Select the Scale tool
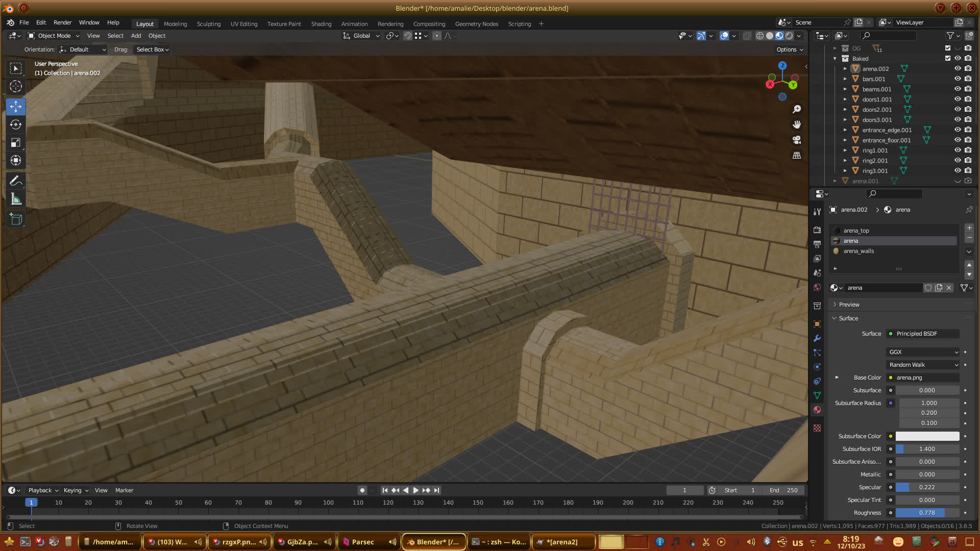Image resolution: width=980 pixels, height=551 pixels. click(x=16, y=143)
